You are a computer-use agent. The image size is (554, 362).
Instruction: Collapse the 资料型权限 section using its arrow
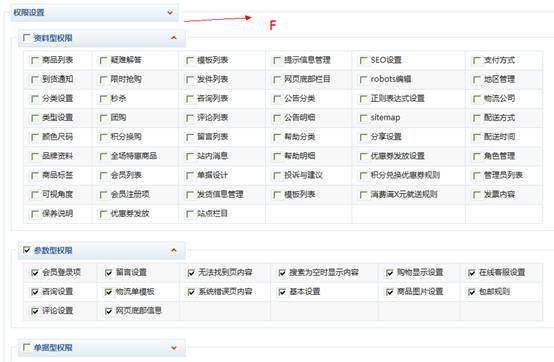click(173, 38)
